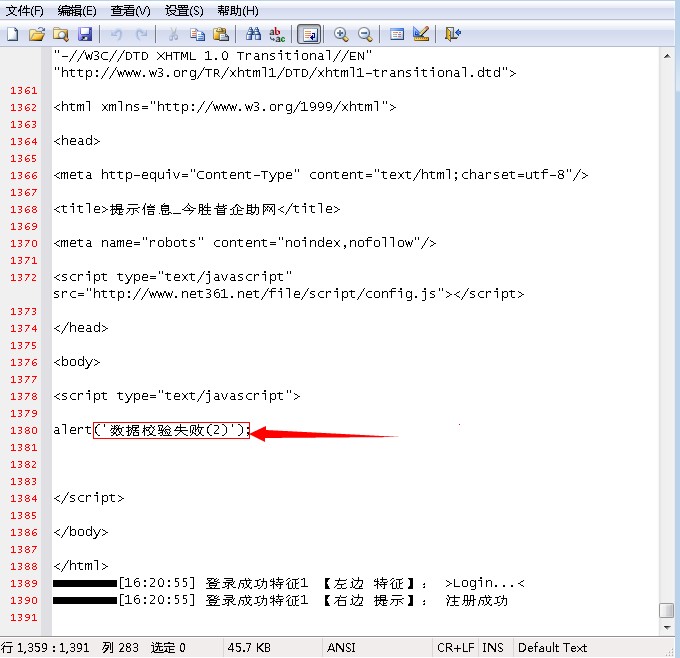Screen dimensions: 680x658
Task: Open the 设置(S) menu
Action: click(184, 10)
